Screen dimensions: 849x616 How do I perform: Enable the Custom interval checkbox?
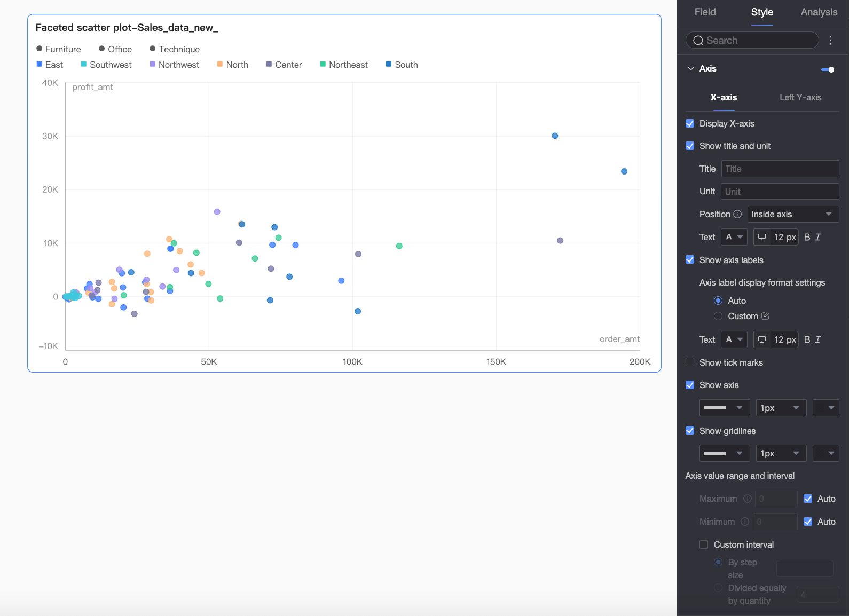(x=704, y=544)
